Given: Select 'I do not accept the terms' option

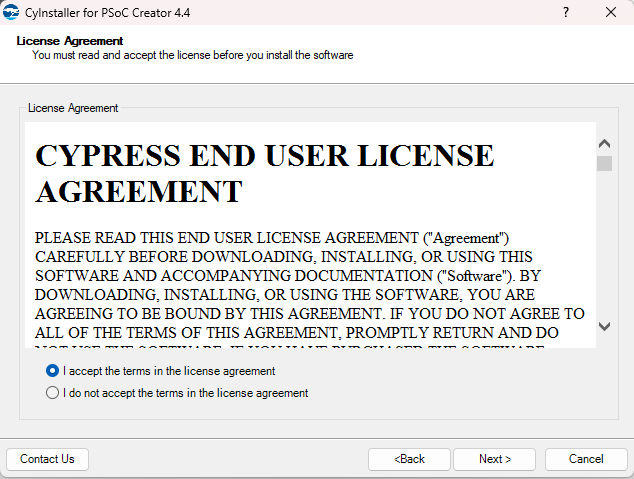Looking at the screenshot, I should coord(52,392).
